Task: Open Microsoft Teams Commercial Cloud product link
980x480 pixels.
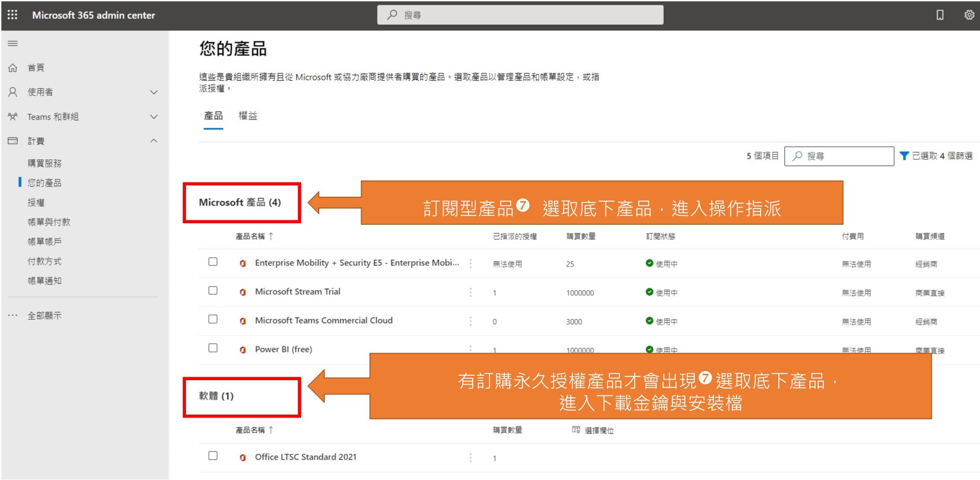Action: [x=324, y=320]
